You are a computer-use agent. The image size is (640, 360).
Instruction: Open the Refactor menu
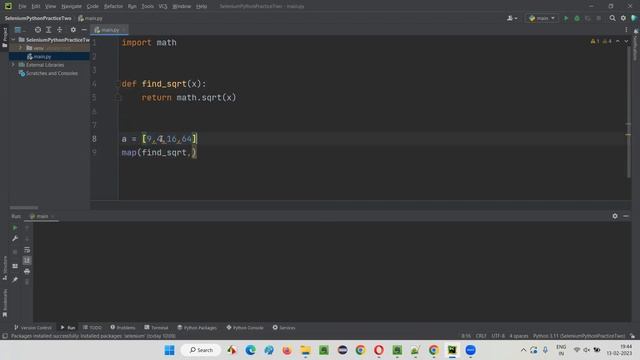(113, 6)
